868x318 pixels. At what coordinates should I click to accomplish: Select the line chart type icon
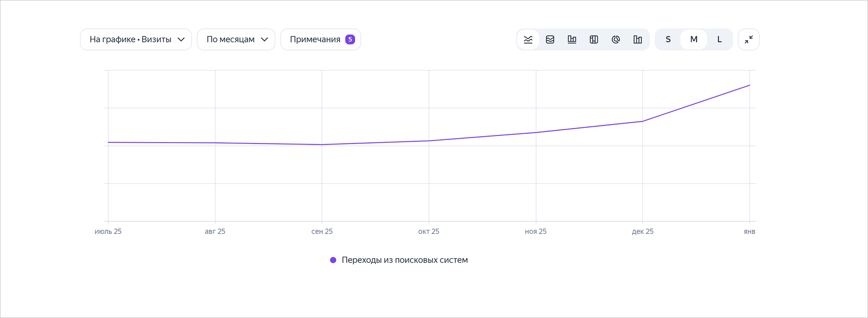coord(528,39)
